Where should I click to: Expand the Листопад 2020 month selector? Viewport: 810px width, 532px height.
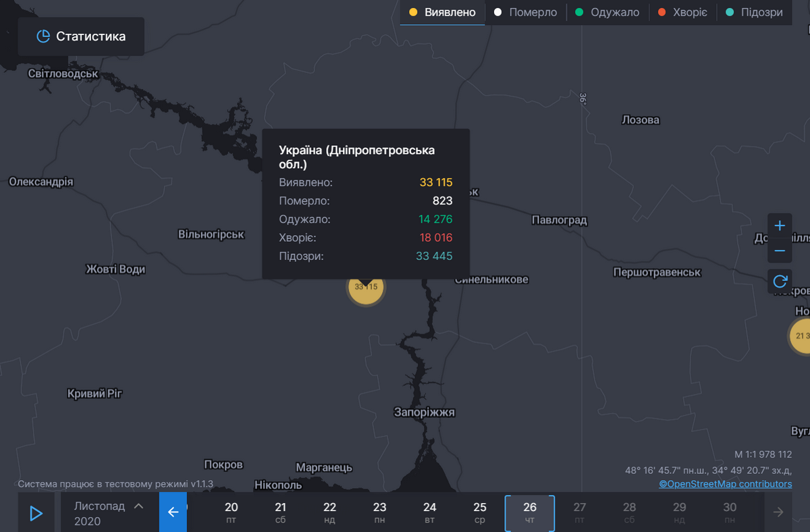coord(109,513)
